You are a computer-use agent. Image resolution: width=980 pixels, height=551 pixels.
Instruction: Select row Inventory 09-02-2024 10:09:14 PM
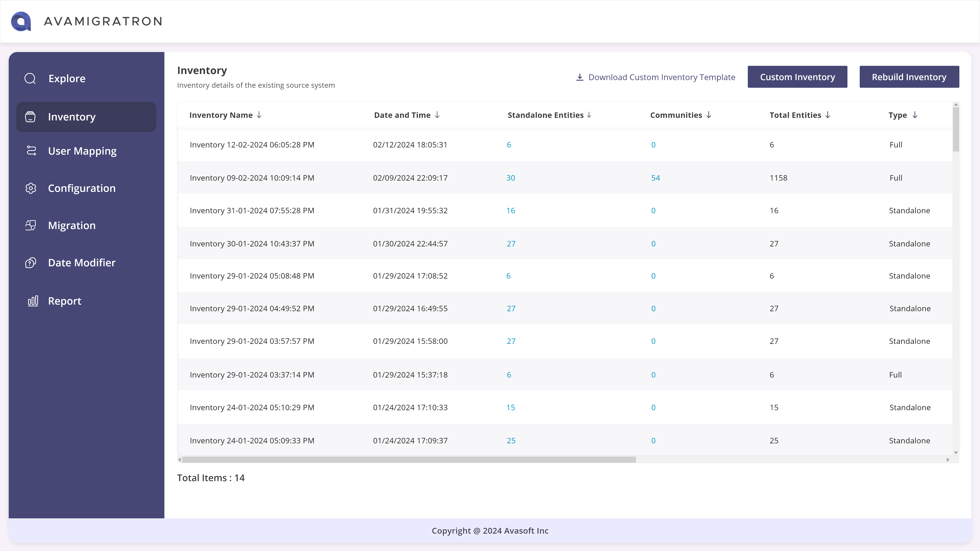click(565, 178)
